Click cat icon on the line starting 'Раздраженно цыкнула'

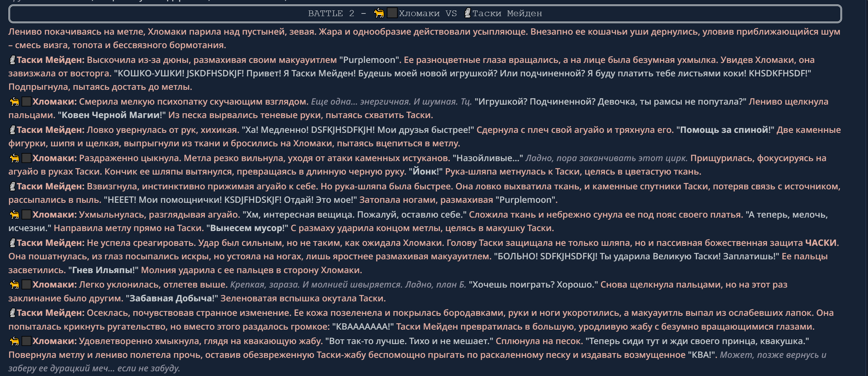[14, 158]
